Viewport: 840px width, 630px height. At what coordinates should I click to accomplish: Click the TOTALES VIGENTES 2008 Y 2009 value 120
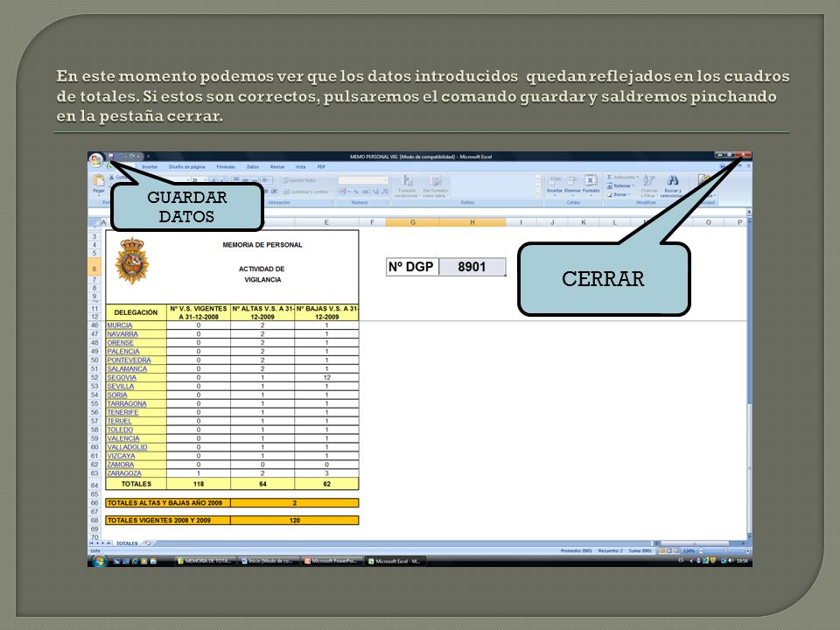click(295, 520)
